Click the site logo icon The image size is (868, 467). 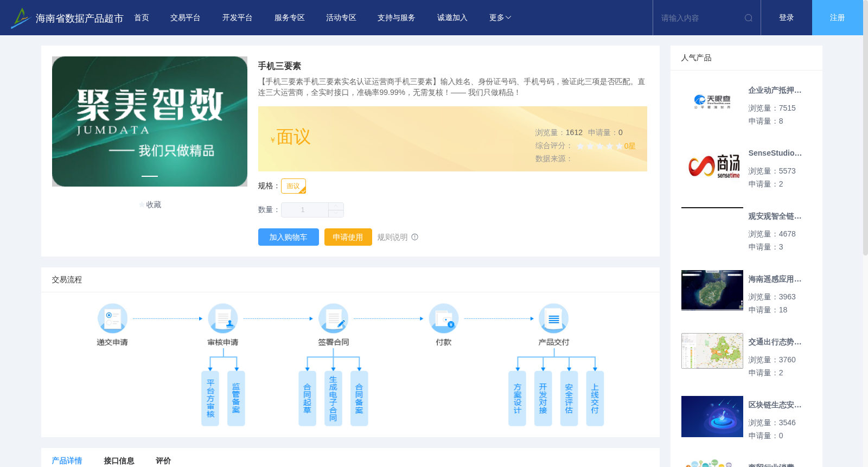pos(21,18)
